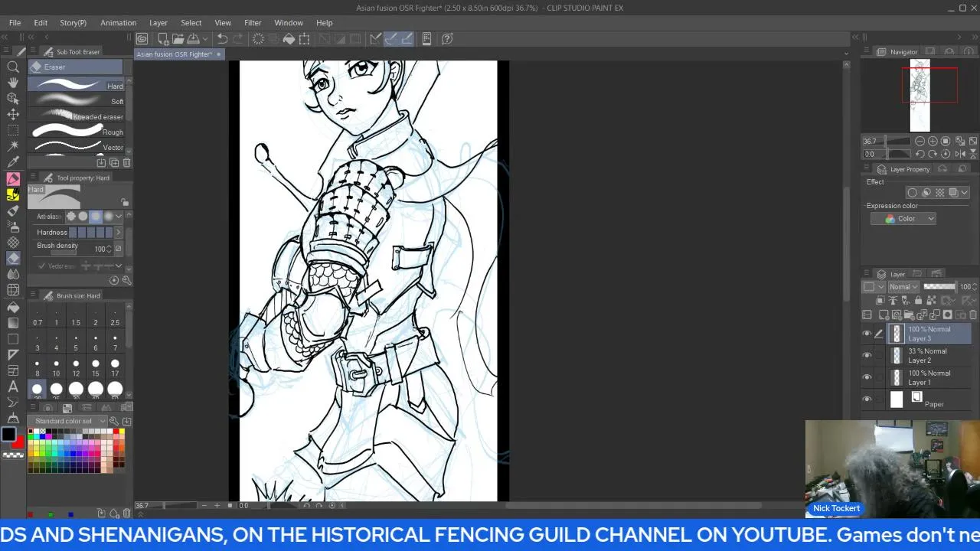Screen dimensions: 980x551
Task: Toggle the Brush density pressure setting box
Action: tap(118, 249)
